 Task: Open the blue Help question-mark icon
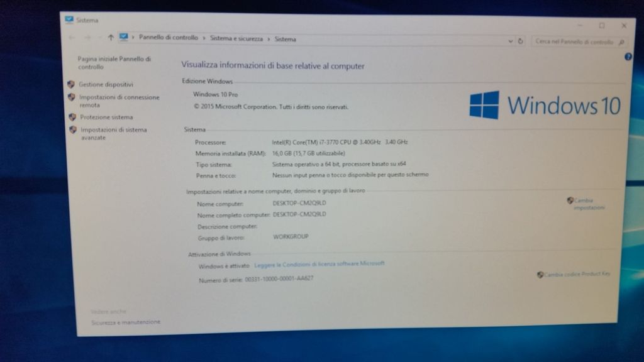(628, 57)
